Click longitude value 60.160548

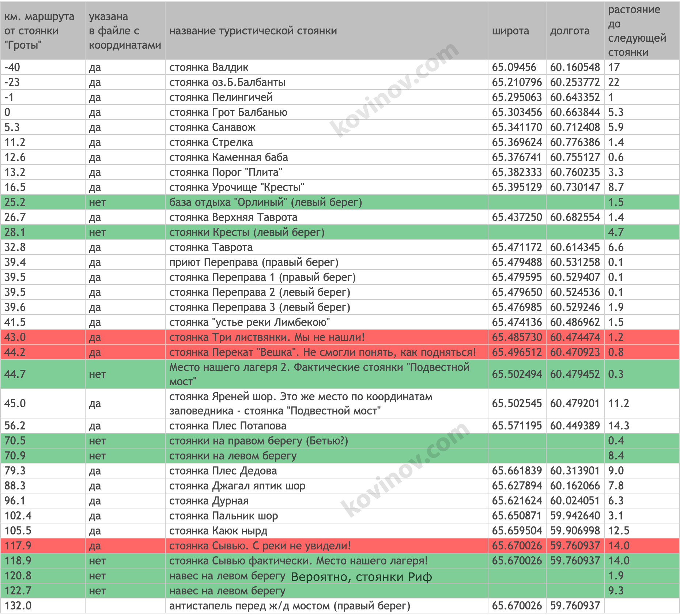(x=575, y=67)
